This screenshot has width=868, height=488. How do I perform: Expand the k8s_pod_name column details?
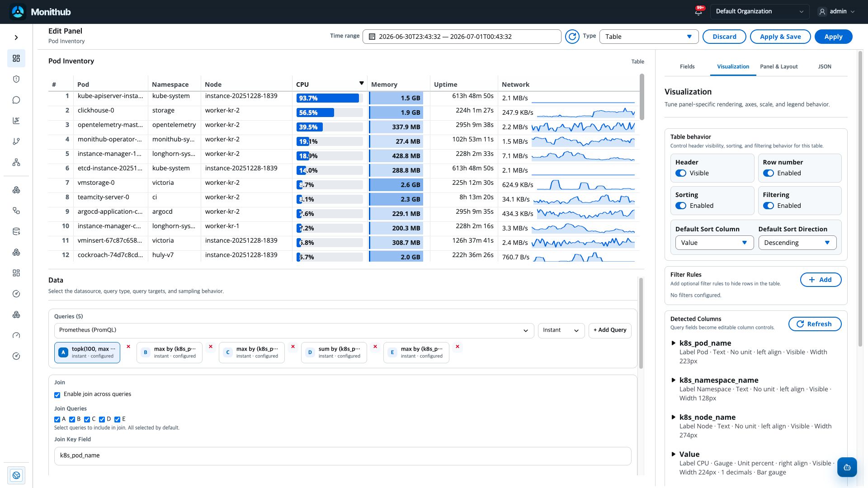click(x=674, y=343)
